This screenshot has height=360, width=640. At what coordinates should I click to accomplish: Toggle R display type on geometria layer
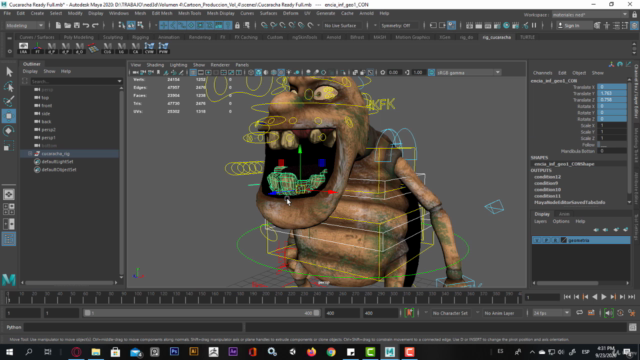555,240
